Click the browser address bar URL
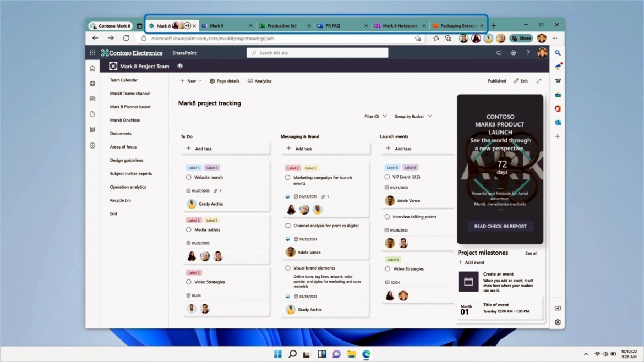This screenshot has width=644, height=362. pyautogui.click(x=212, y=39)
